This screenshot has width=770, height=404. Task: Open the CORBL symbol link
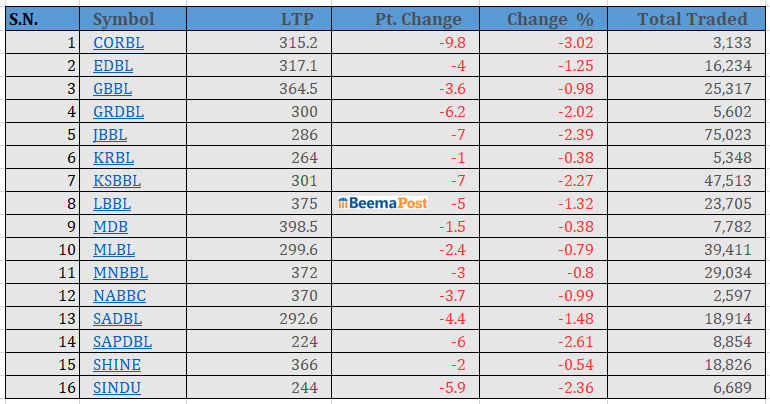pyautogui.click(x=116, y=42)
